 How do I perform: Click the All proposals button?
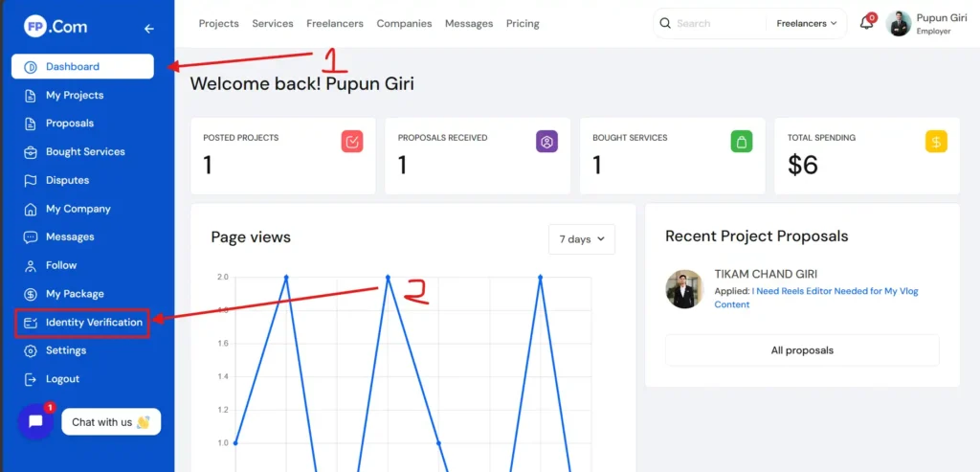[802, 350]
